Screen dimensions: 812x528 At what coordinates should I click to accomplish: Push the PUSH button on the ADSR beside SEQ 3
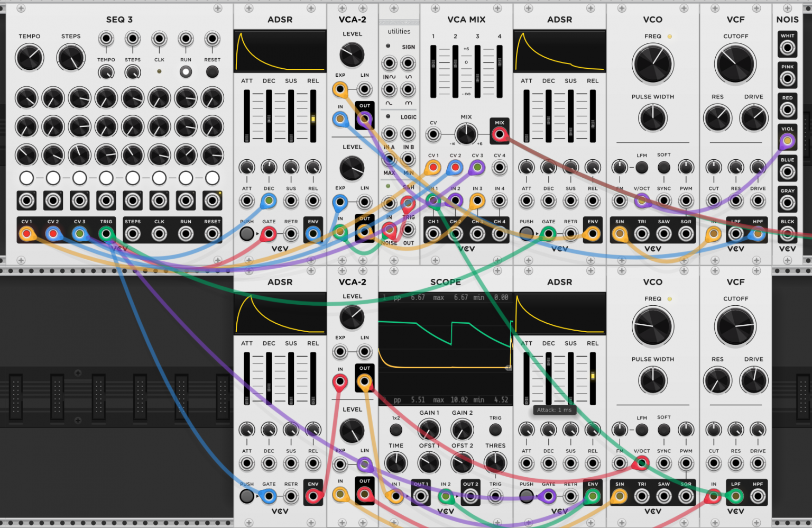(247, 233)
